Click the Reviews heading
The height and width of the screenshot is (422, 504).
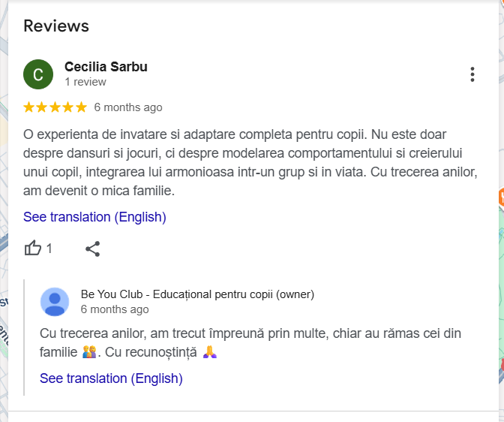coord(56,26)
